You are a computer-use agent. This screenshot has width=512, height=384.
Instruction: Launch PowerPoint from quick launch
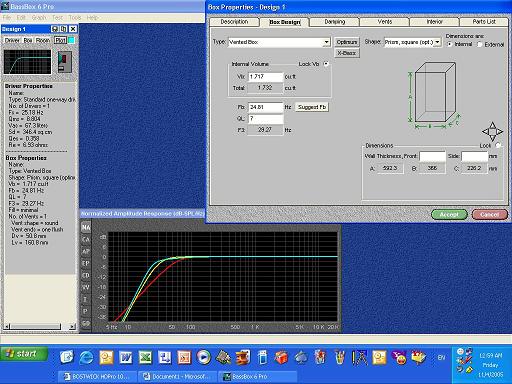pyautogui.click(x=184, y=358)
